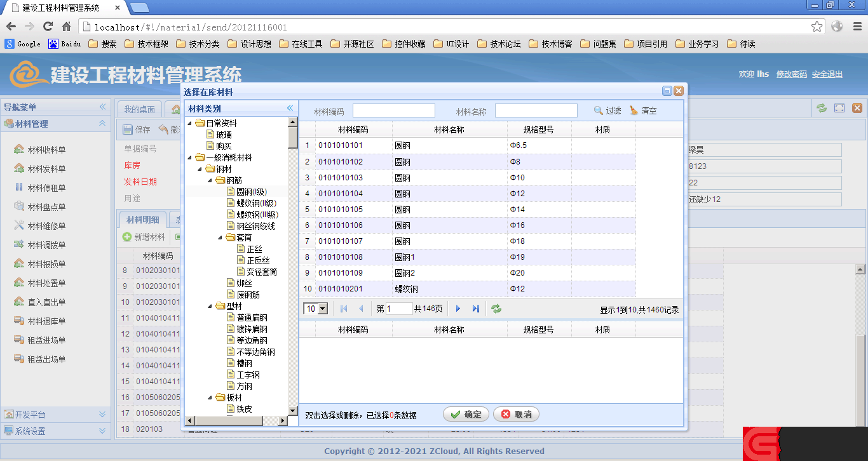
Task: Click the 取消 cancel button
Action: coord(516,414)
